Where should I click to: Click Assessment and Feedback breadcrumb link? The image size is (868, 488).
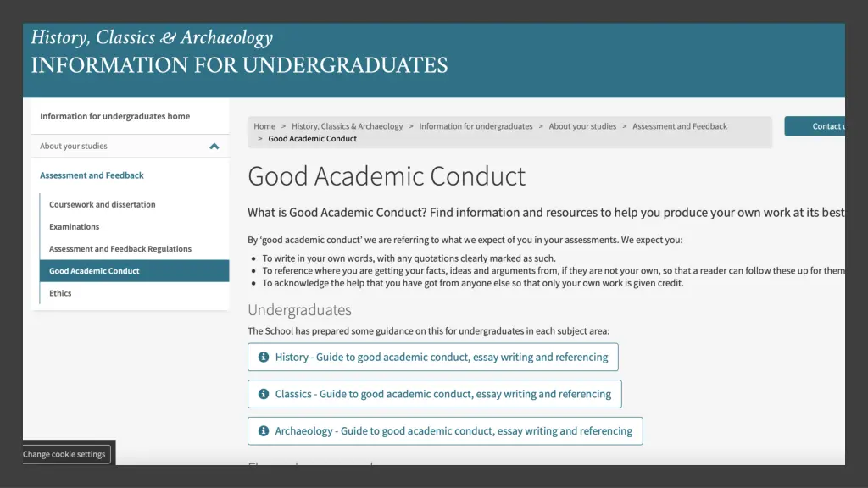(x=680, y=126)
